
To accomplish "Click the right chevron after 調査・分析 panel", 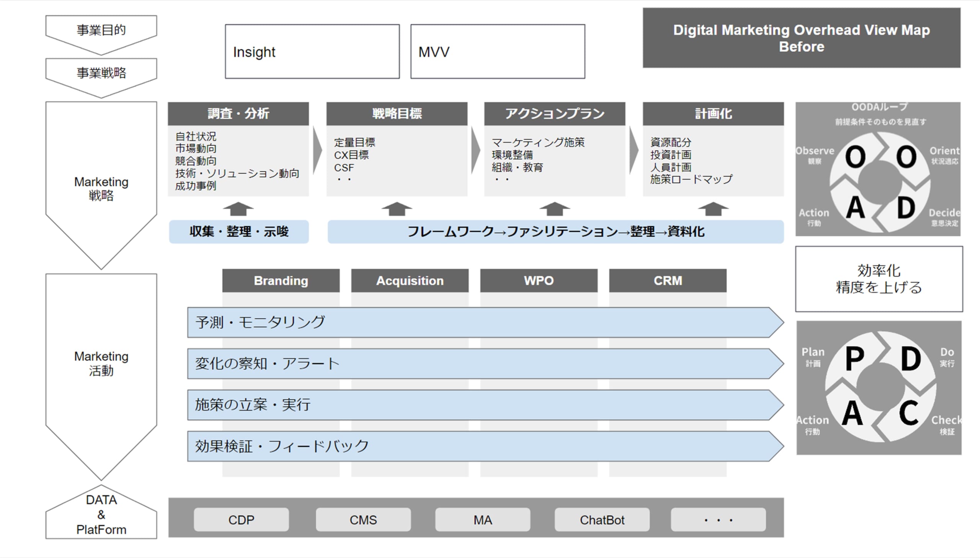I will click(x=317, y=150).
